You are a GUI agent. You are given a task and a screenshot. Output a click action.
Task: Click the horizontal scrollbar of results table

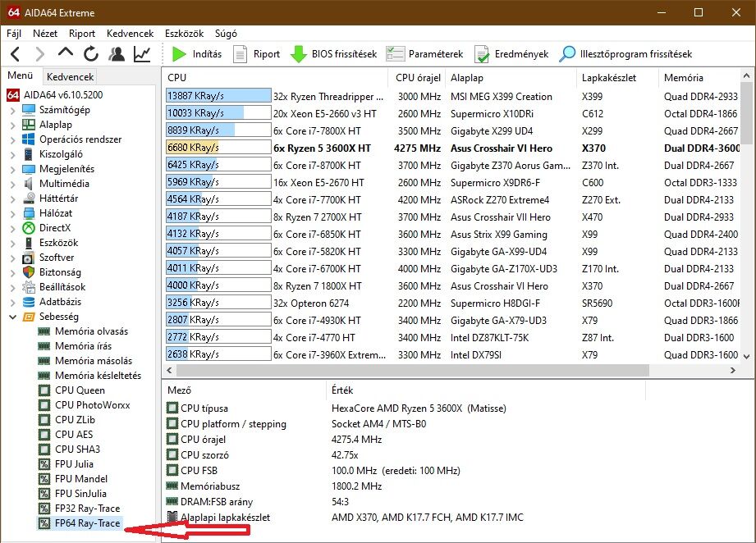[413, 370]
